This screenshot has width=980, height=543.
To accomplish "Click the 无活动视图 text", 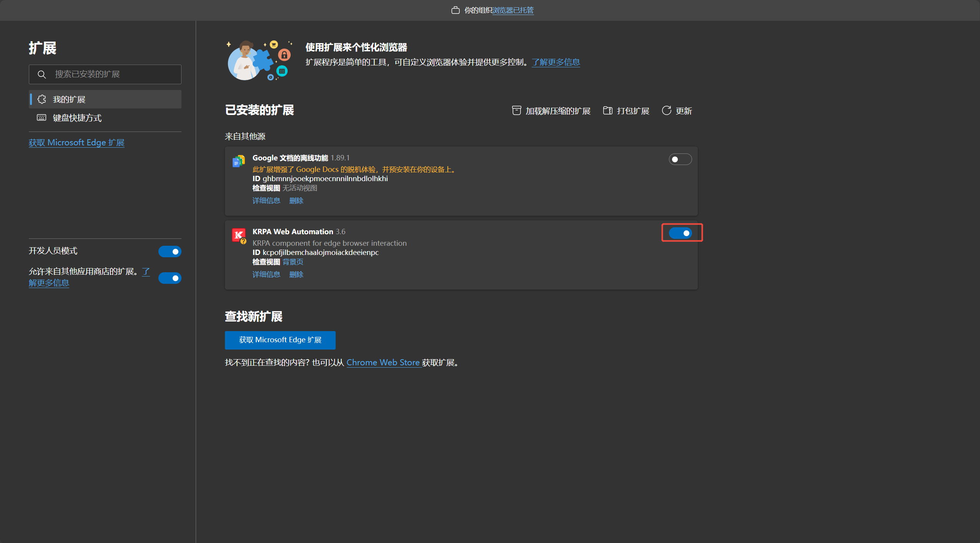I will (300, 188).
